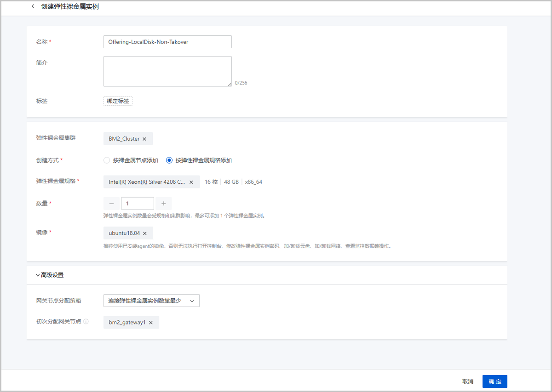Select the 按弹性裸金属规格添加 radio option

[169, 160]
